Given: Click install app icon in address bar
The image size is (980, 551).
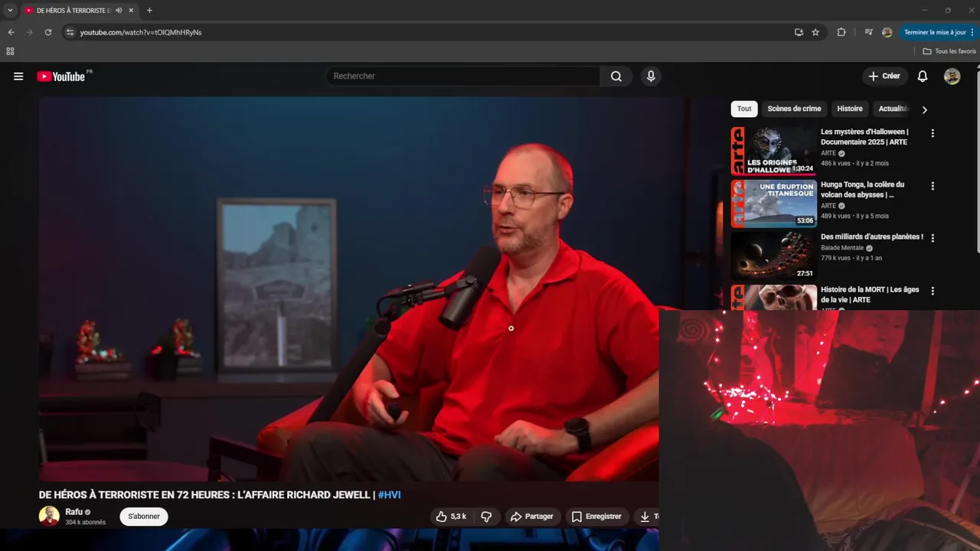Looking at the screenshot, I should tap(799, 32).
